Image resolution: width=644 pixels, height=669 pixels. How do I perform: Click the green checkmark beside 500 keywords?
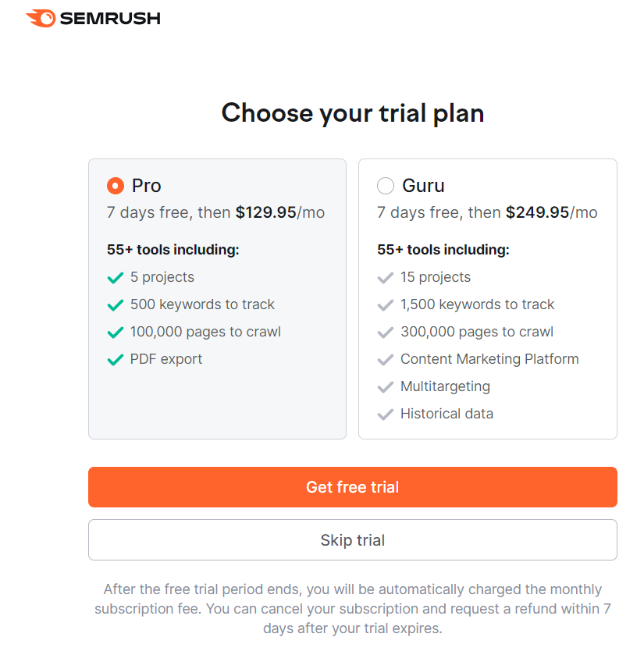point(116,305)
